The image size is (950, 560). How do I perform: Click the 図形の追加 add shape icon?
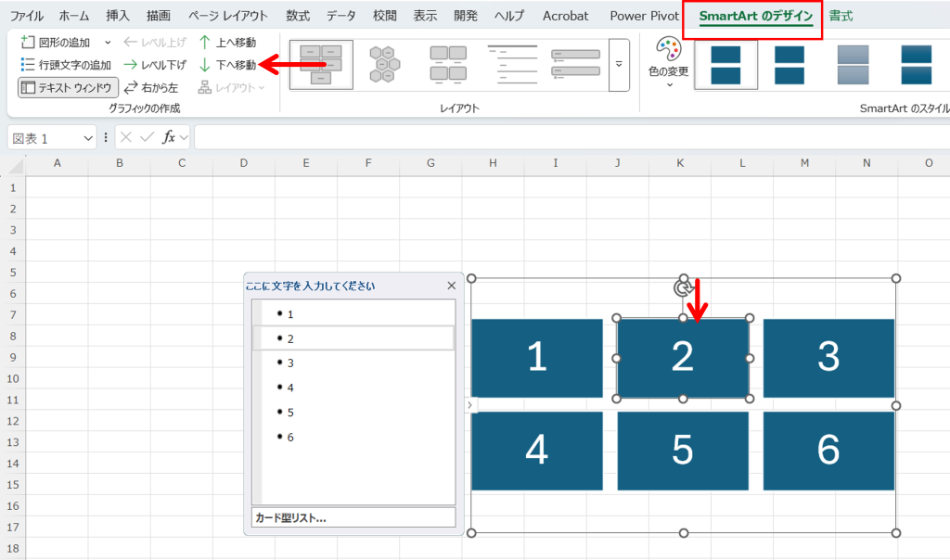(28, 43)
